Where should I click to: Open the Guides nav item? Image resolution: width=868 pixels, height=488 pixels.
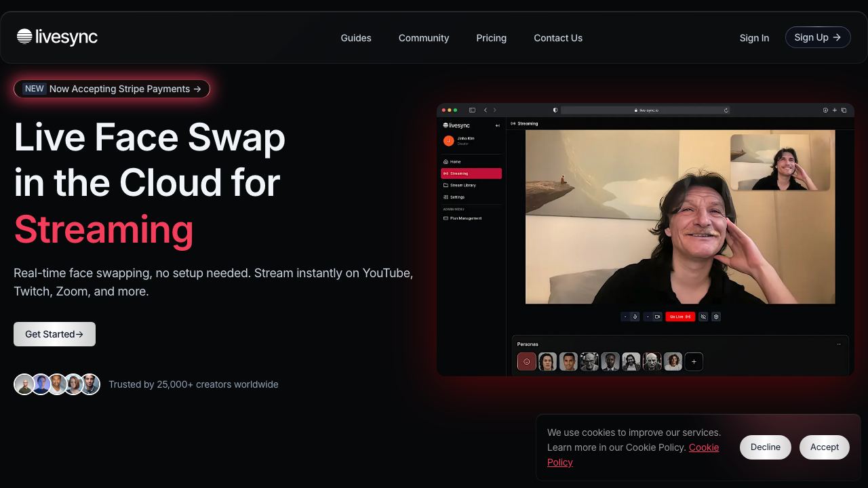click(356, 38)
